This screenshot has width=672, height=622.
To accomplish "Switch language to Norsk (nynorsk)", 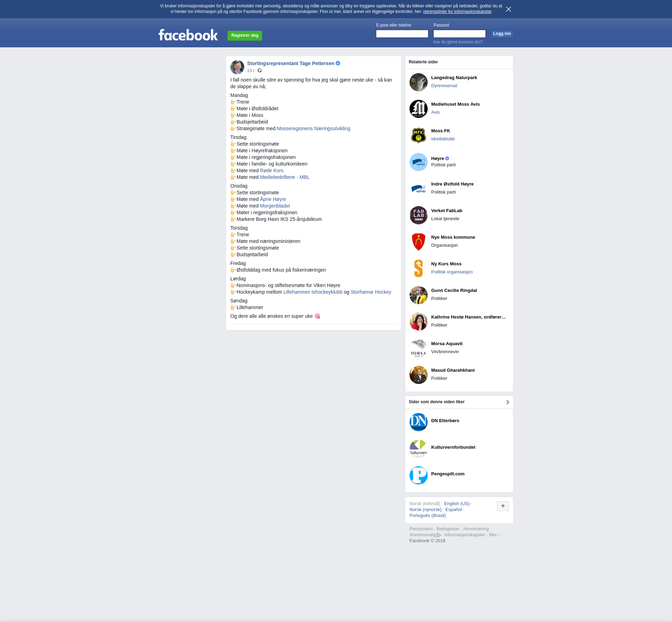I will [x=426, y=510].
